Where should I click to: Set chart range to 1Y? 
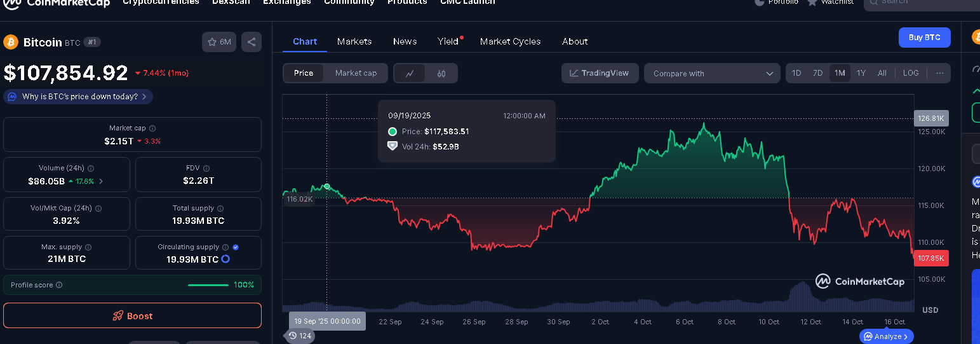click(861, 73)
